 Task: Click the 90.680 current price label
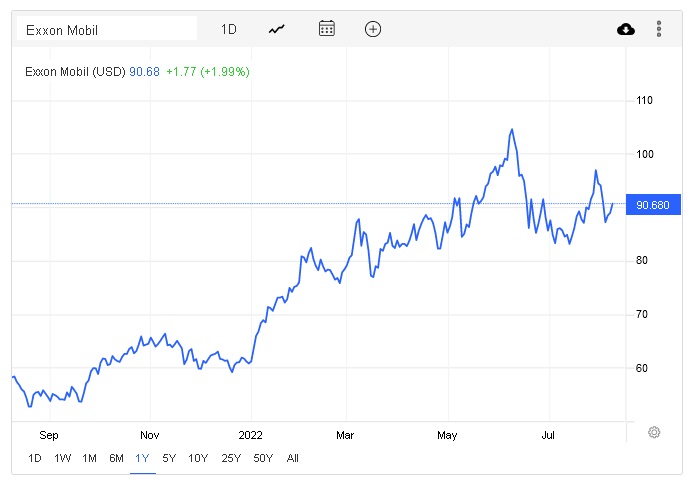pos(653,205)
